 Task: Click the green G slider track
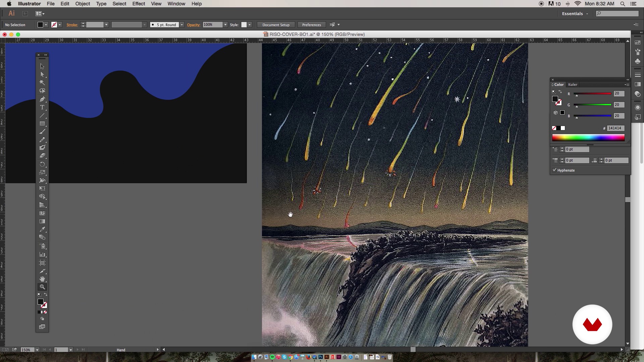(x=592, y=105)
